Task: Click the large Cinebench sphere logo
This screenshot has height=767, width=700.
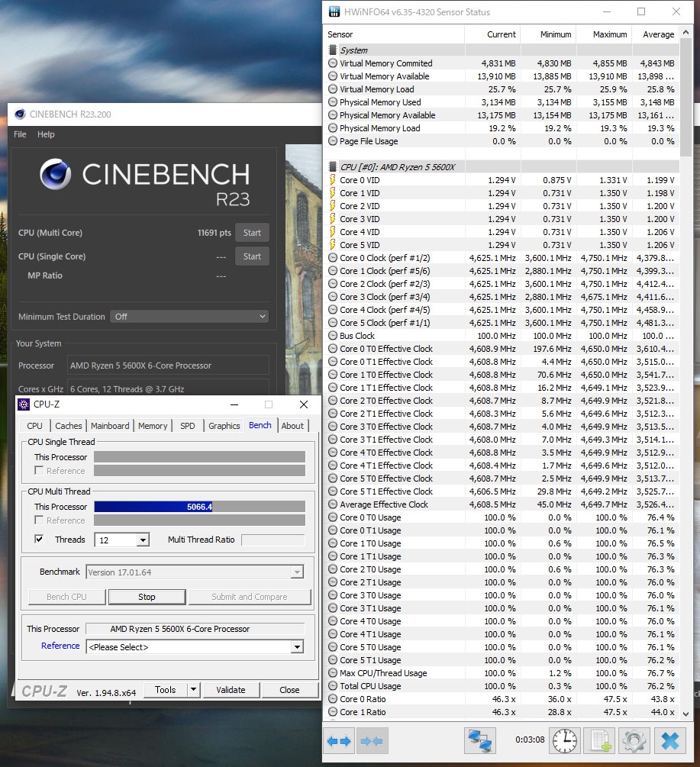Action: click(x=55, y=174)
